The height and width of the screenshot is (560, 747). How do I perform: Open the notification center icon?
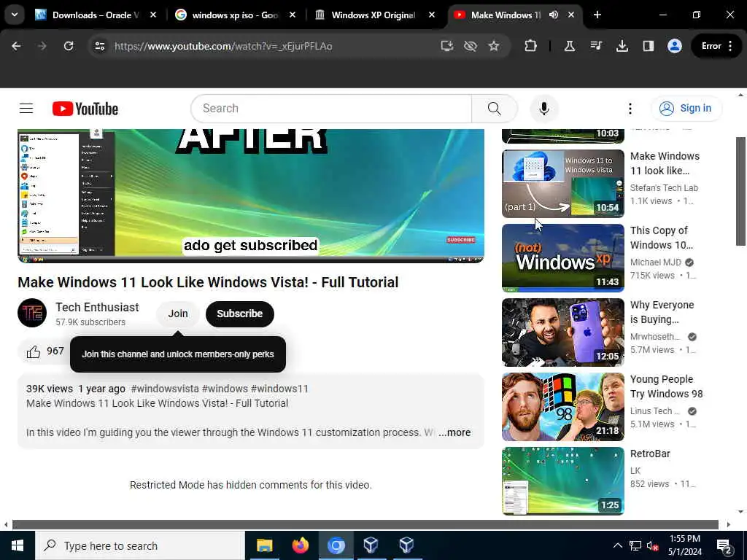coord(724,546)
